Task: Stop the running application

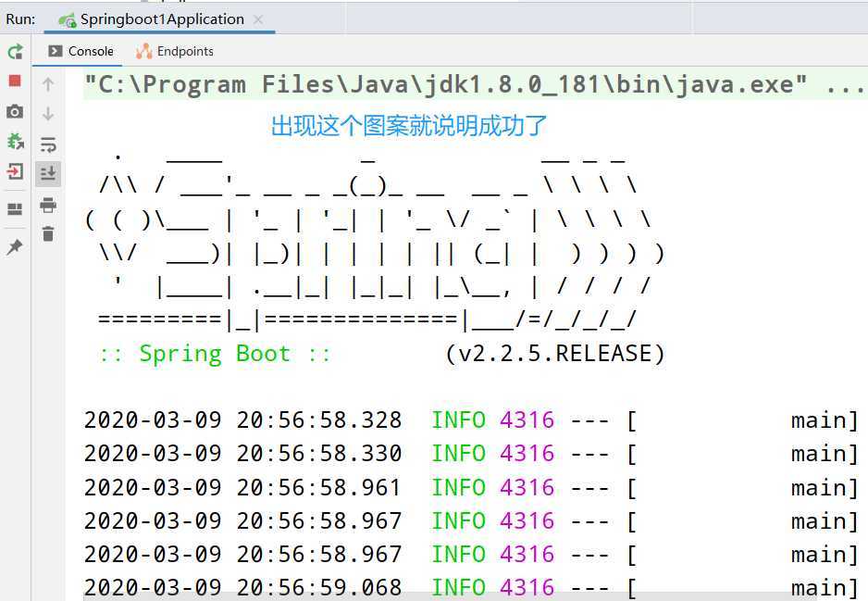Action: (15, 81)
